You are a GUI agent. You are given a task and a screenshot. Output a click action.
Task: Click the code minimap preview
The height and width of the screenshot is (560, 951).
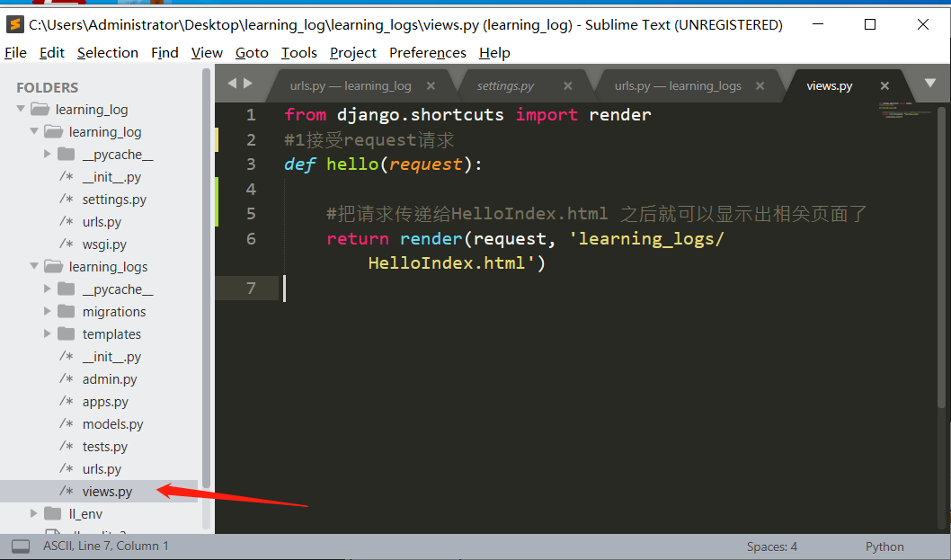pos(903,110)
